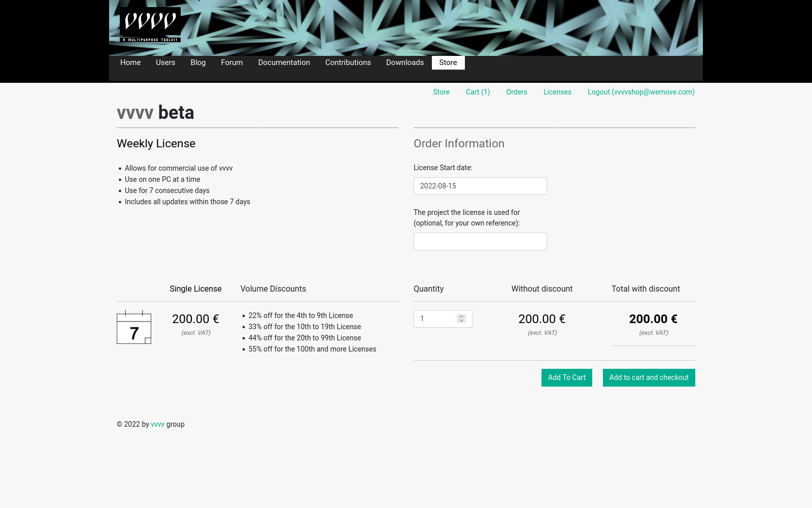Click the License Start date field

(480, 186)
